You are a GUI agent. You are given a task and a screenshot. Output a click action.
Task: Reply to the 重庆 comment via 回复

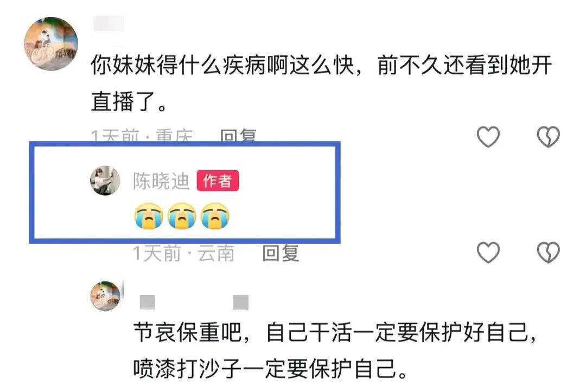pyautogui.click(x=238, y=135)
